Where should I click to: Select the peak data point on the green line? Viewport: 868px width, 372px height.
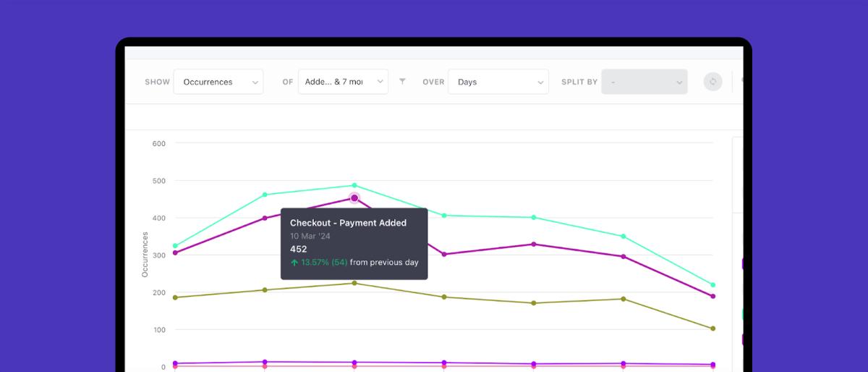[354, 185]
